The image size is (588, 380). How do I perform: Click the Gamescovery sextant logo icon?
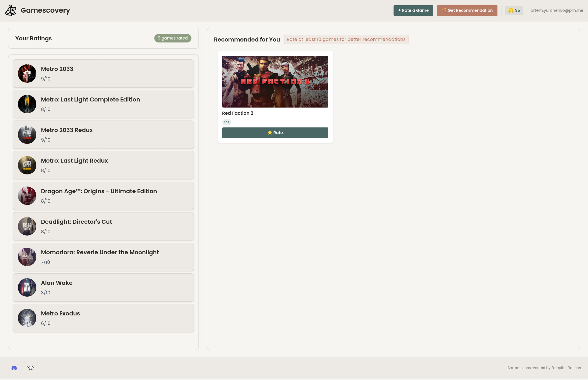coord(10,10)
